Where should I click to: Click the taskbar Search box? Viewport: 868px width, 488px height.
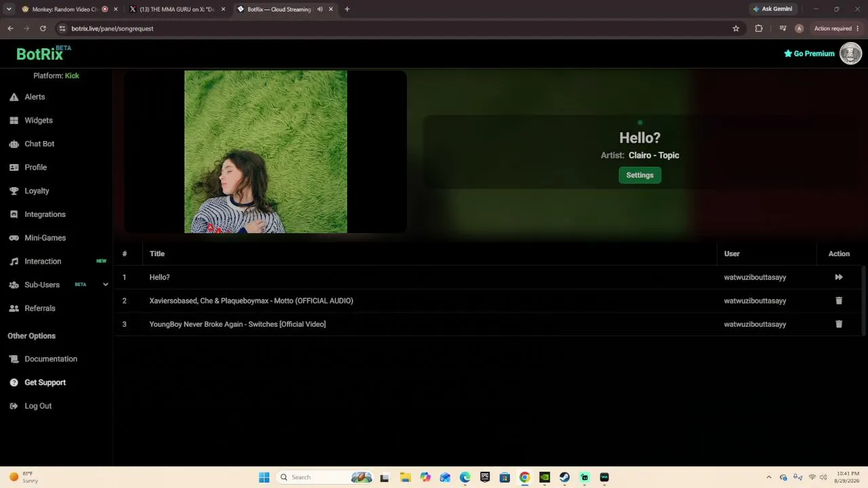tap(325, 477)
